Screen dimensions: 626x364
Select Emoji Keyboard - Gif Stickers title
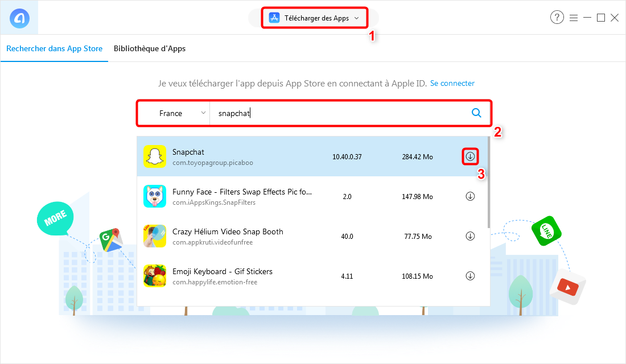pyautogui.click(x=223, y=271)
